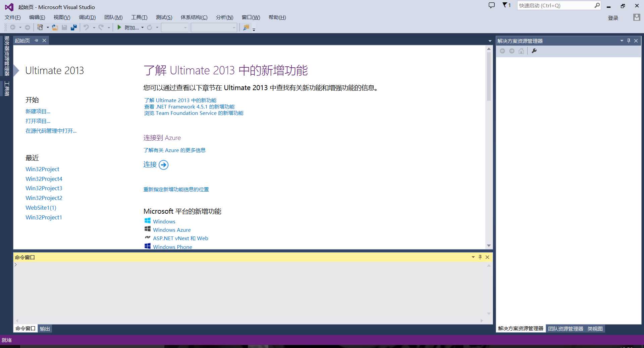Switch to the 输出 tab
The image size is (644, 348).
coord(45,329)
